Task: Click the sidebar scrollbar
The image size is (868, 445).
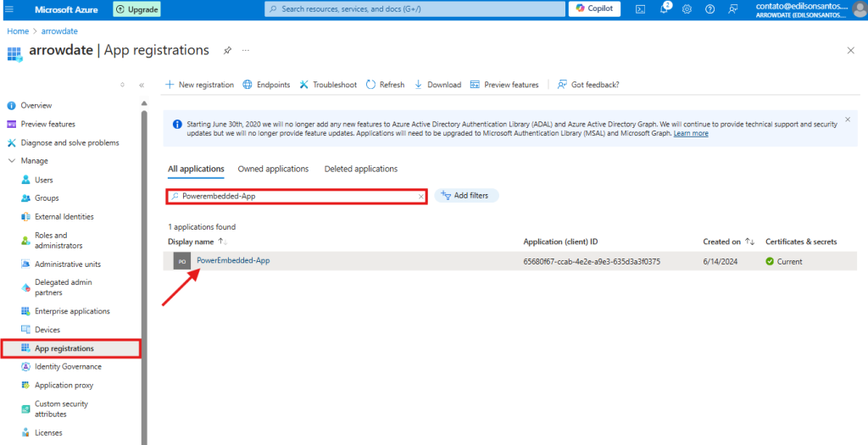Action: (x=144, y=276)
